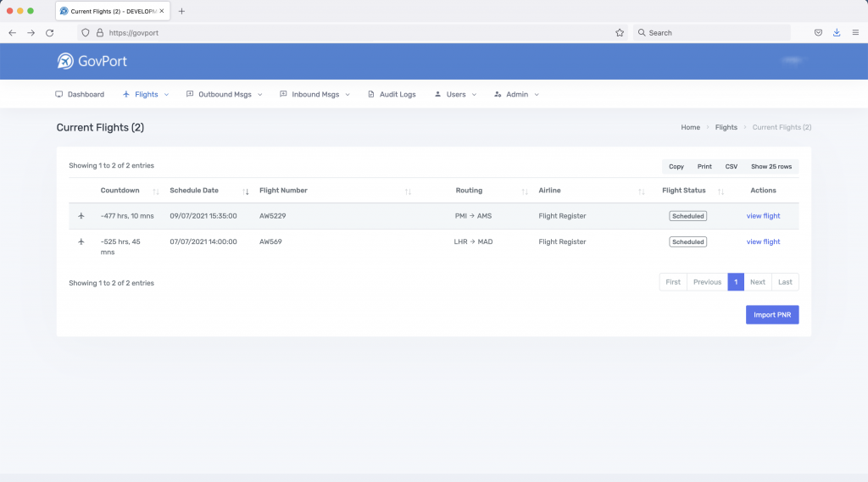Open the Show 25 rows dropdown
The image size is (868, 482).
771,167
